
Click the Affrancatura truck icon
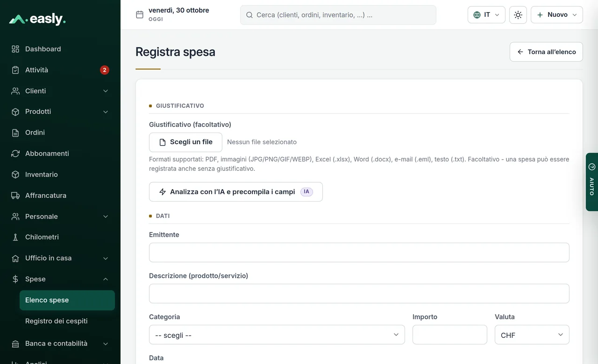tap(15, 196)
